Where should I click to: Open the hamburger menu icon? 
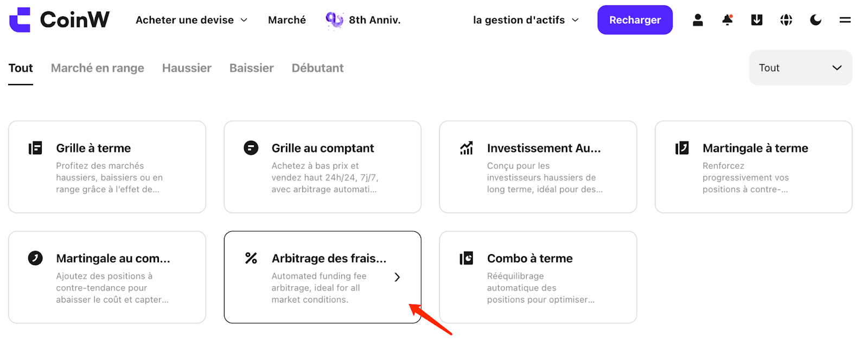pyautogui.click(x=845, y=20)
